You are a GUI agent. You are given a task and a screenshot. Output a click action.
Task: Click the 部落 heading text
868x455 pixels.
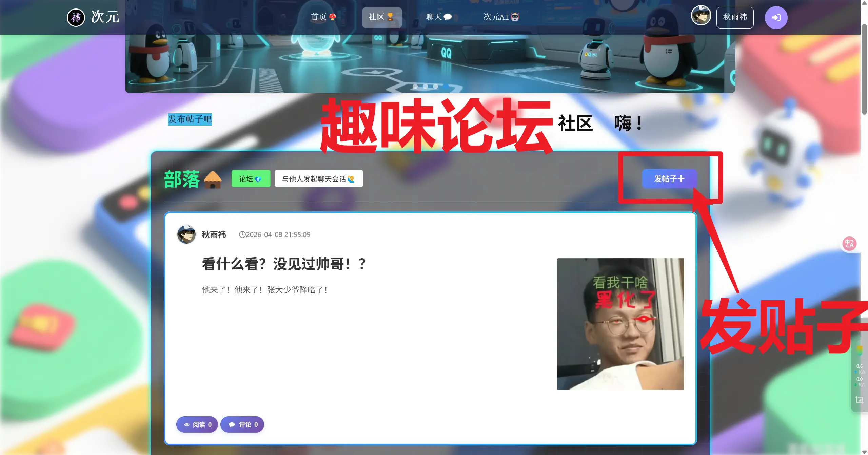pos(182,179)
